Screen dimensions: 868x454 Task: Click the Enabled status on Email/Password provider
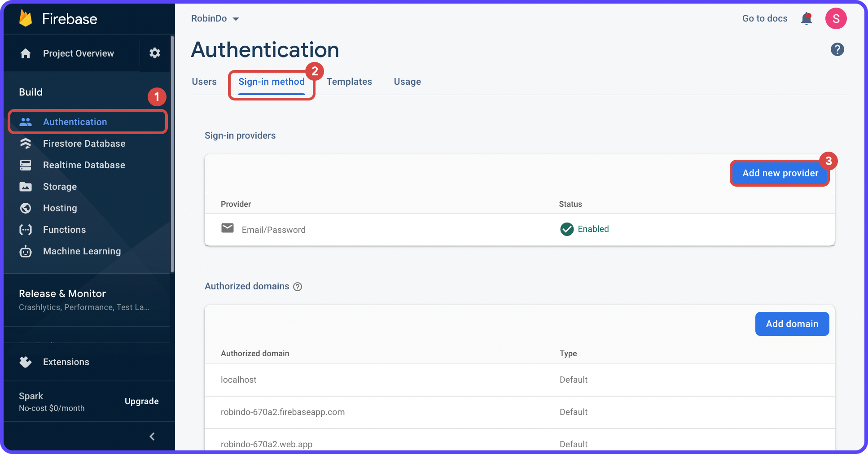[x=584, y=229]
